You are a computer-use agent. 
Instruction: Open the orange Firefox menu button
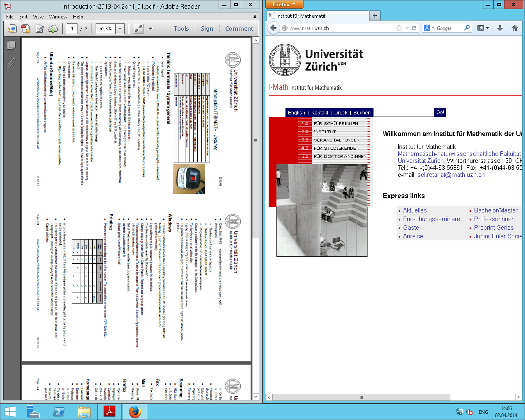(x=284, y=5)
